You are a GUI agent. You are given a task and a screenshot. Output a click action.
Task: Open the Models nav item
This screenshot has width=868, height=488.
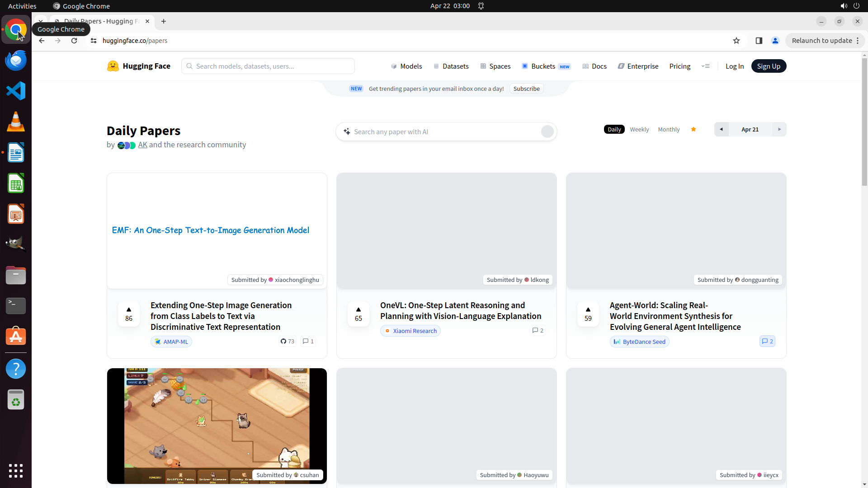click(x=406, y=66)
